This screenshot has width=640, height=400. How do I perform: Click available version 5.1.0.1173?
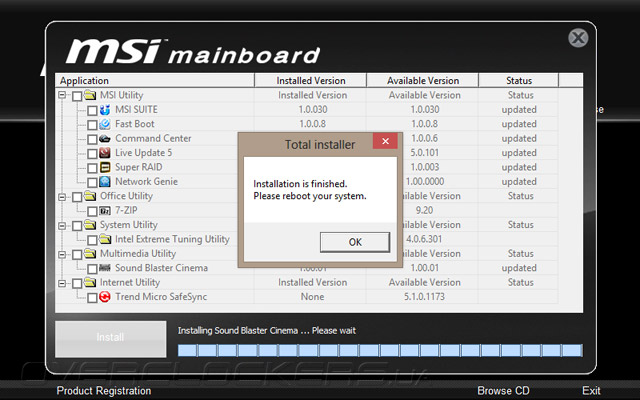click(424, 297)
